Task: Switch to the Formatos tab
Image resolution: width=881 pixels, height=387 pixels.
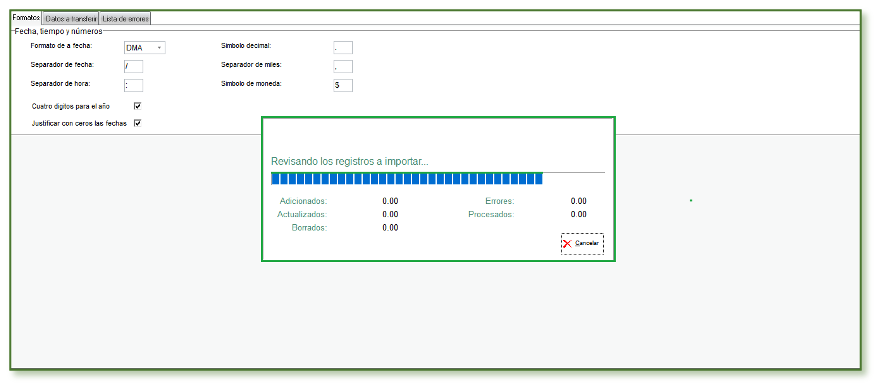Action: tap(26, 19)
